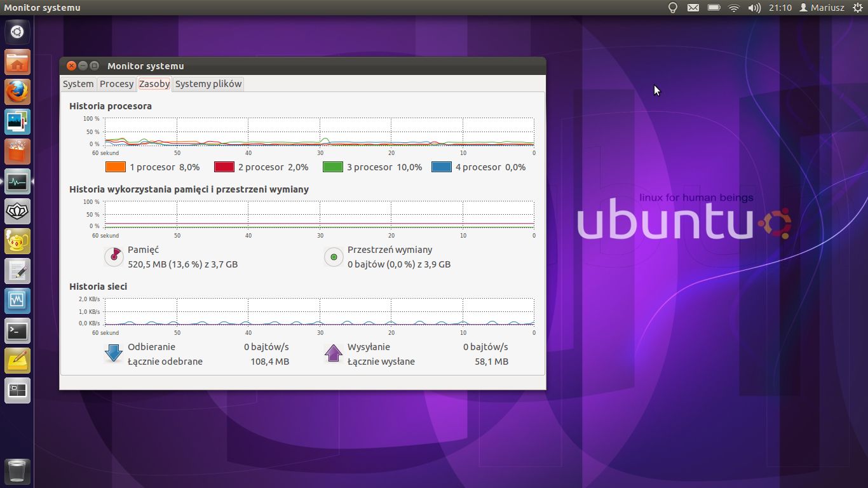Click Monitor systemu in the top panel
The image size is (868, 488).
pyautogui.click(x=42, y=8)
